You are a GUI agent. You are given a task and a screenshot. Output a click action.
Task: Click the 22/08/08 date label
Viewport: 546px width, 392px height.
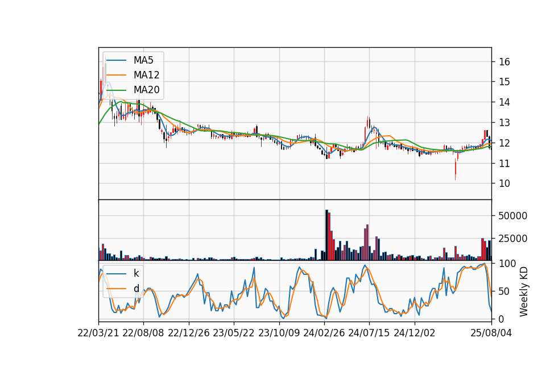[143, 333]
